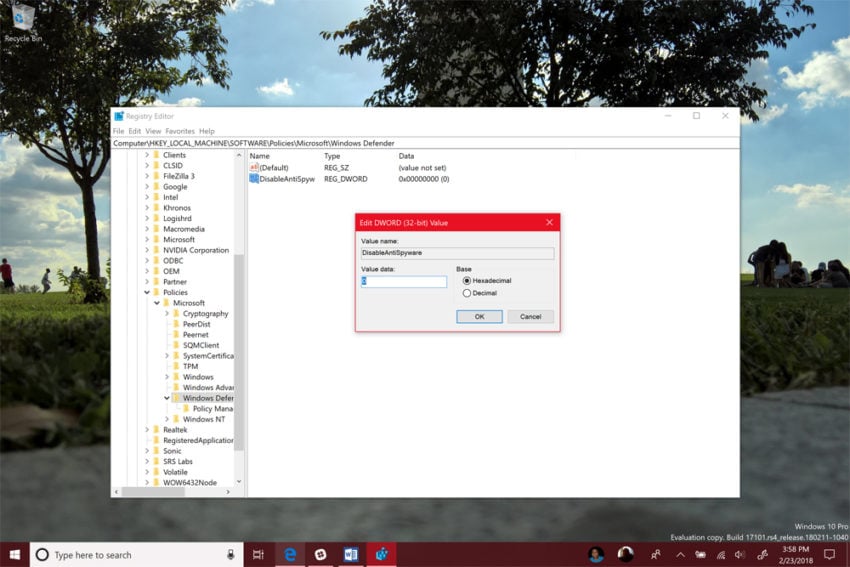Viewport: 850px width, 567px height.
Task: Select the Hexadecimal base radio button
Action: pyautogui.click(x=467, y=280)
